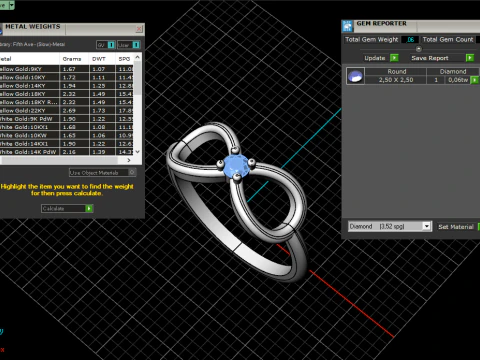Click the metal list scroll-up arrow
This screenshot has width=480, height=360.
pos(138,57)
